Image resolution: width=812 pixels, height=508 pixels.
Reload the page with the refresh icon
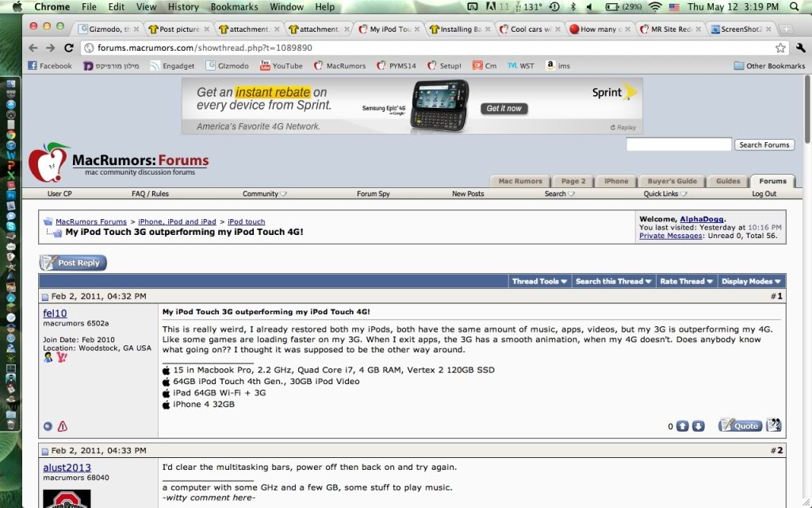point(68,48)
